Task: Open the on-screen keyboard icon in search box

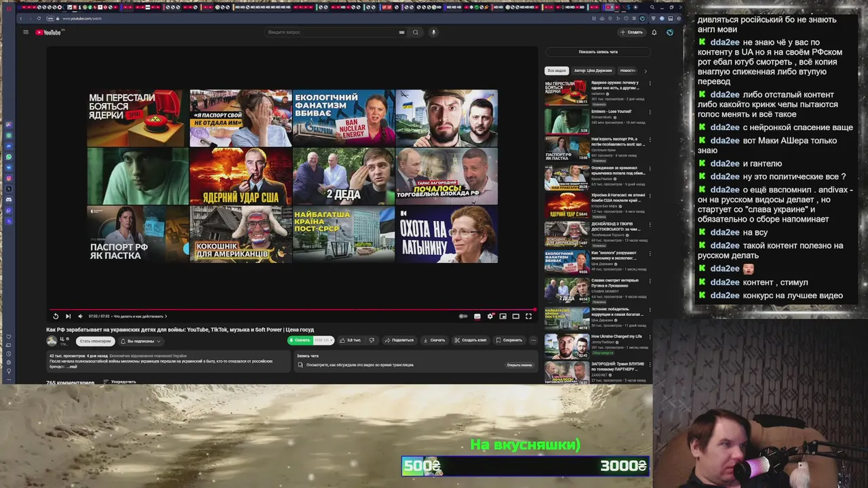Action: [x=401, y=32]
